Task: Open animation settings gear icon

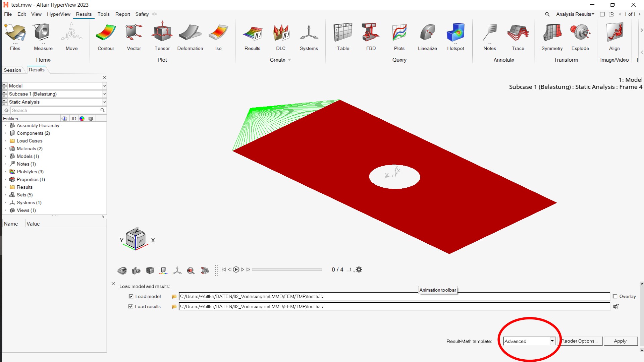Action: [359, 269]
